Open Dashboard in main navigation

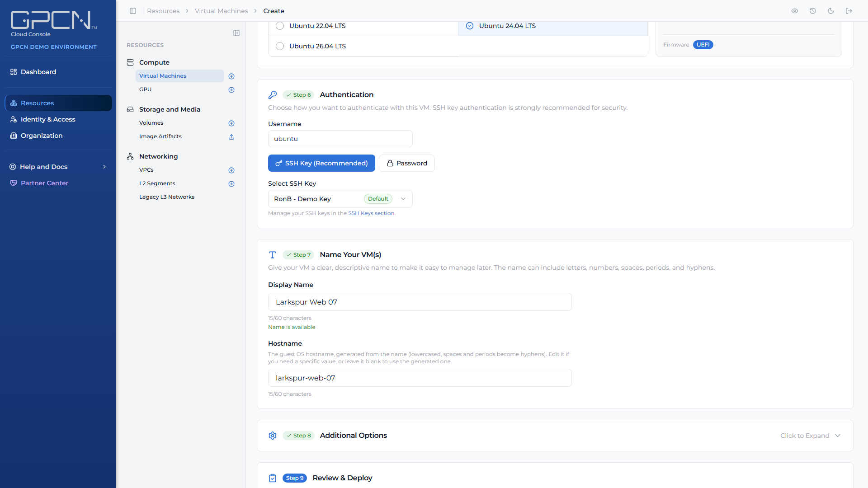point(58,72)
